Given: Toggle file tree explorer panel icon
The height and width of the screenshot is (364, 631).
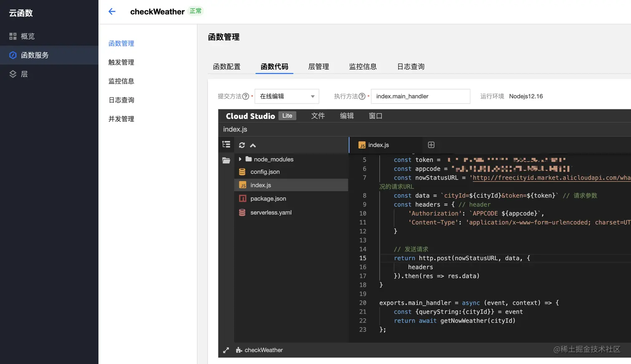Looking at the screenshot, I should [x=226, y=145].
